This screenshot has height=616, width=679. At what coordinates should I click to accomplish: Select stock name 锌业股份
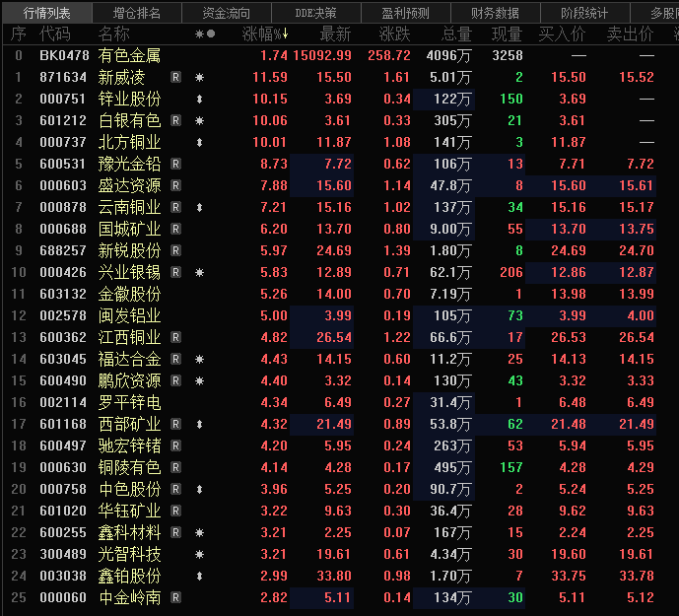pyautogui.click(x=129, y=99)
